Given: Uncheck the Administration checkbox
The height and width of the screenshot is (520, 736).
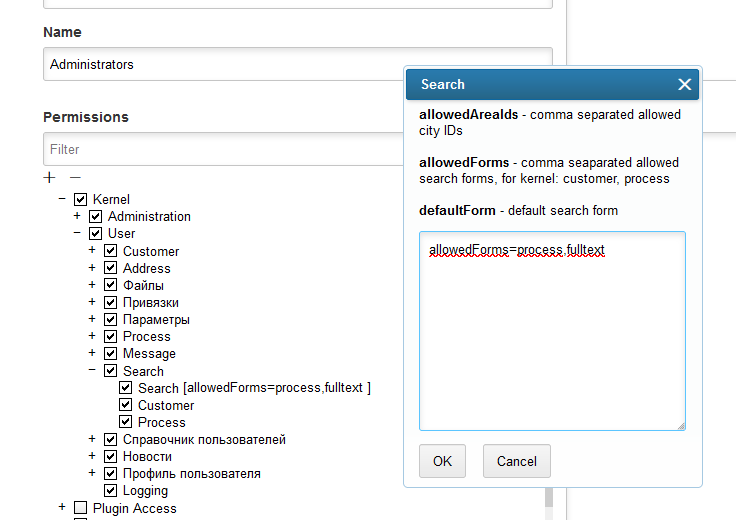Looking at the screenshot, I should point(95,216).
